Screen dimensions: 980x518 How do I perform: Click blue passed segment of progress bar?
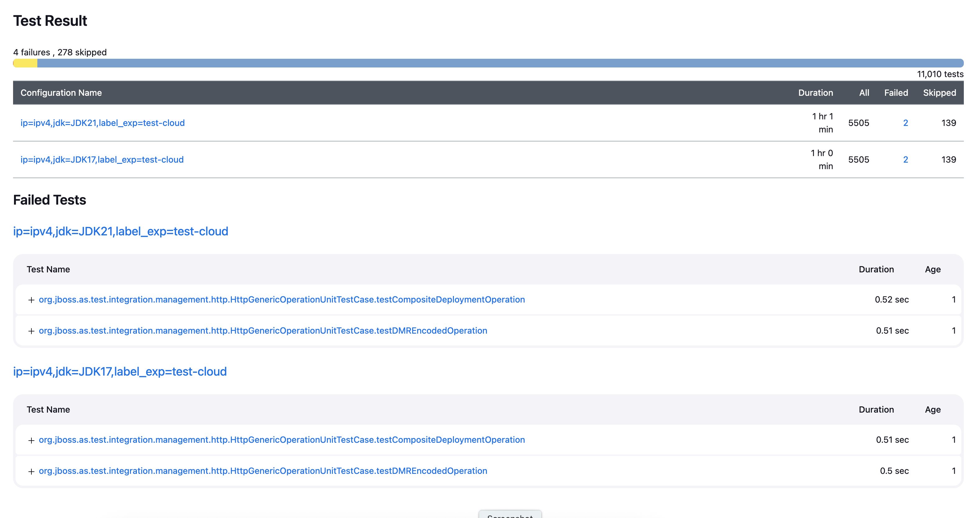click(495, 63)
